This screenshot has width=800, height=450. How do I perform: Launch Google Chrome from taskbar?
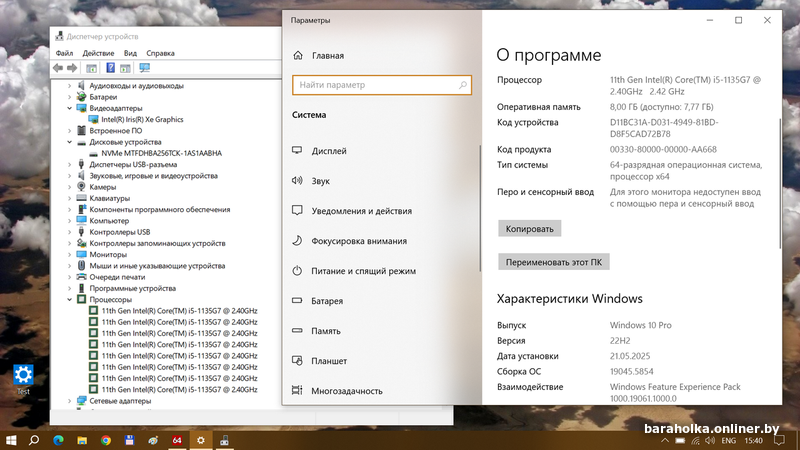tap(106, 440)
